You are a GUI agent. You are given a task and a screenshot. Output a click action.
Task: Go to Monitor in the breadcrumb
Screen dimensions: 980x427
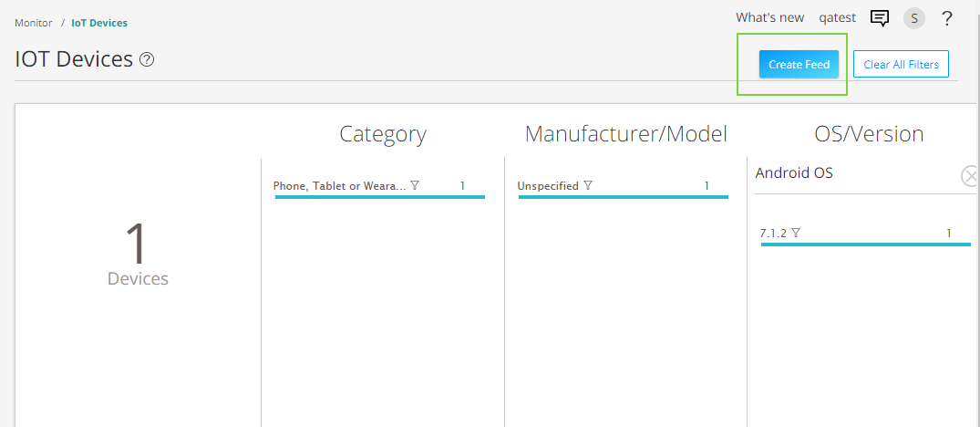tap(33, 23)
